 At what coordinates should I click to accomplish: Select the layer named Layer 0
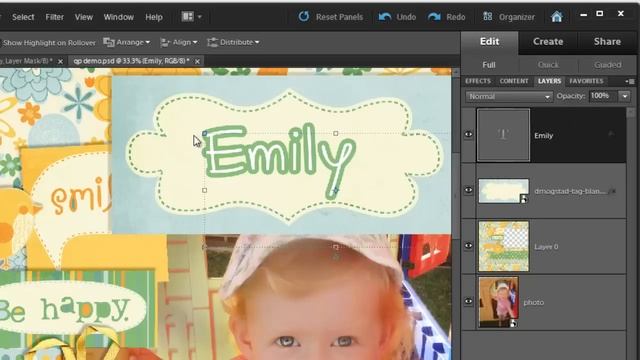pyautogui.click(x=546, y=247)
